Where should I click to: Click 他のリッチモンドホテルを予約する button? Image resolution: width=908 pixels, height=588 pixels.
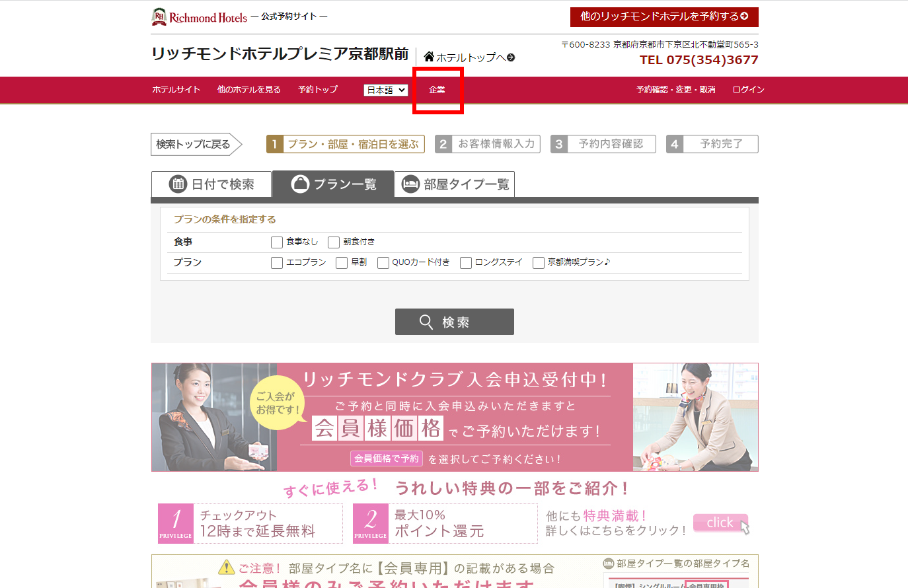click(x=664, y=17)
